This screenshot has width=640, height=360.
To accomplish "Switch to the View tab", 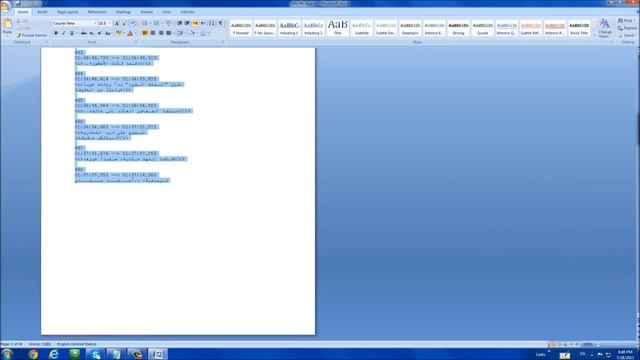I will tap(167, 12).
